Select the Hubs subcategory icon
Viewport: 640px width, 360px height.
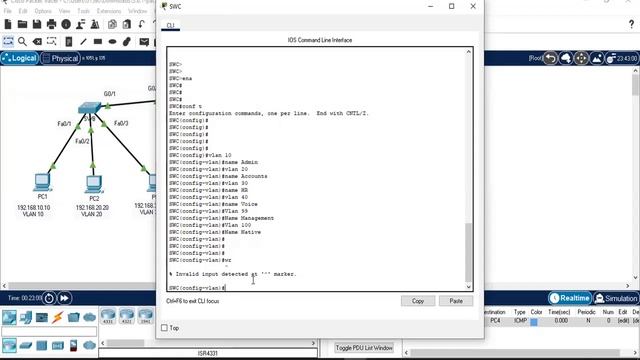coord(42,346)
